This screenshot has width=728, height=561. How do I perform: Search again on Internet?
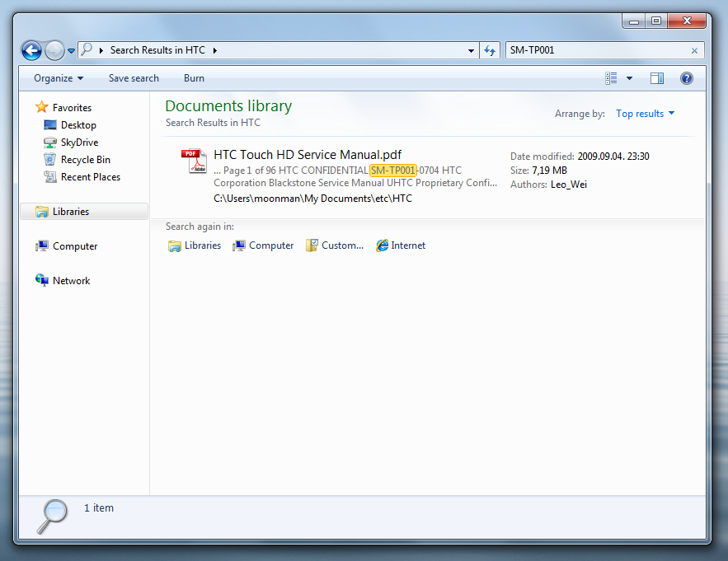[401, 245]
